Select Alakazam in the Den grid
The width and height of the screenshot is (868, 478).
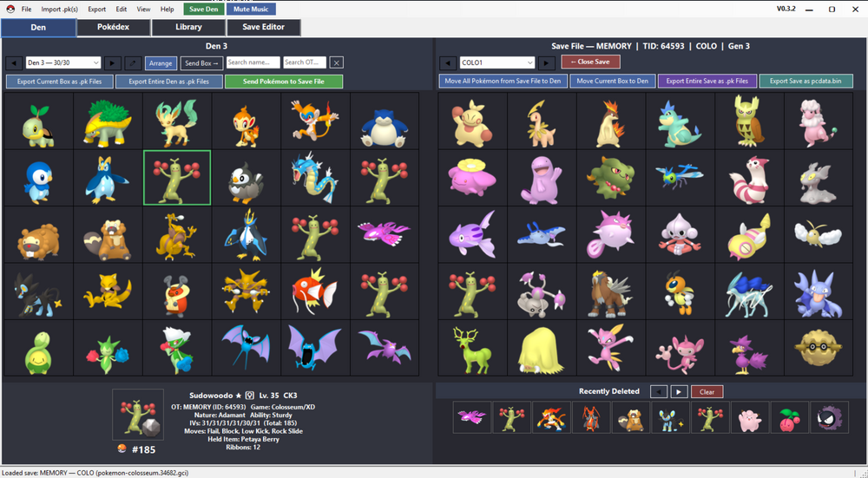(247, 291)
